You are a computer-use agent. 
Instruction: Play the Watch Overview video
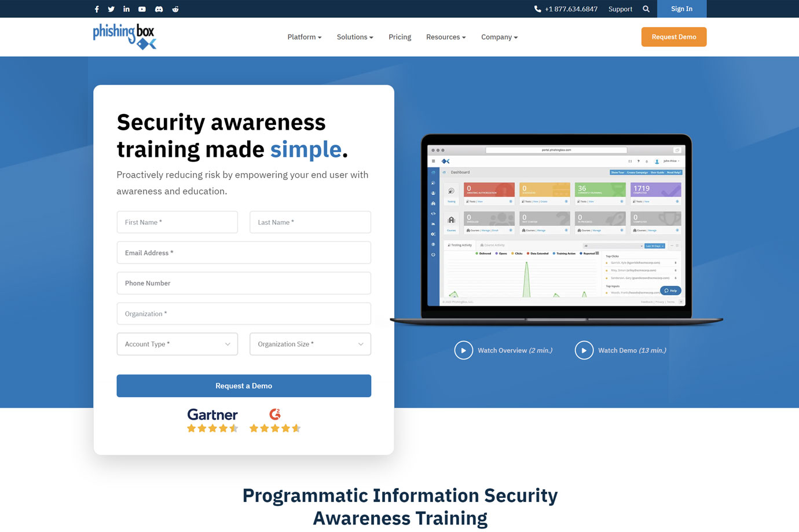tap(503, 350)
